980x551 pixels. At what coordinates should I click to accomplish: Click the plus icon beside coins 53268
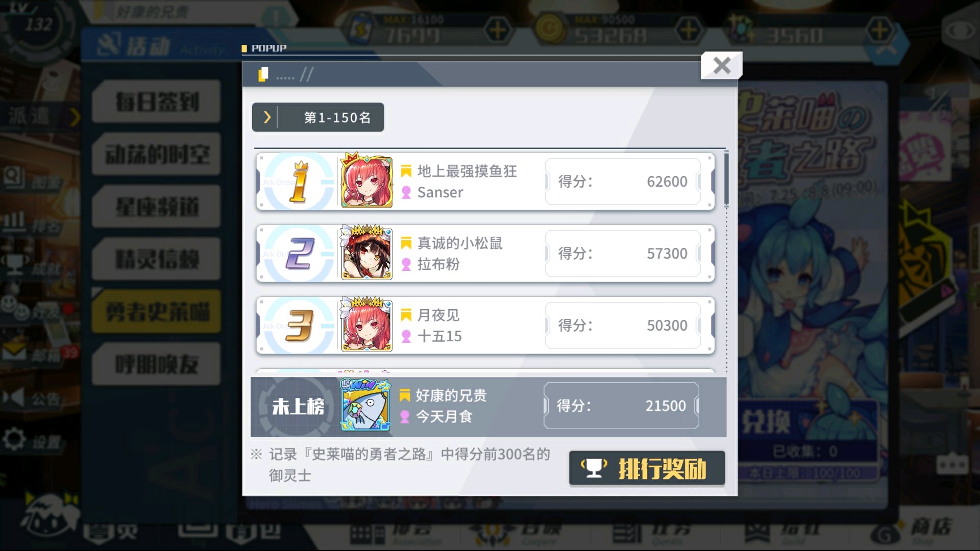pos(689,30)
